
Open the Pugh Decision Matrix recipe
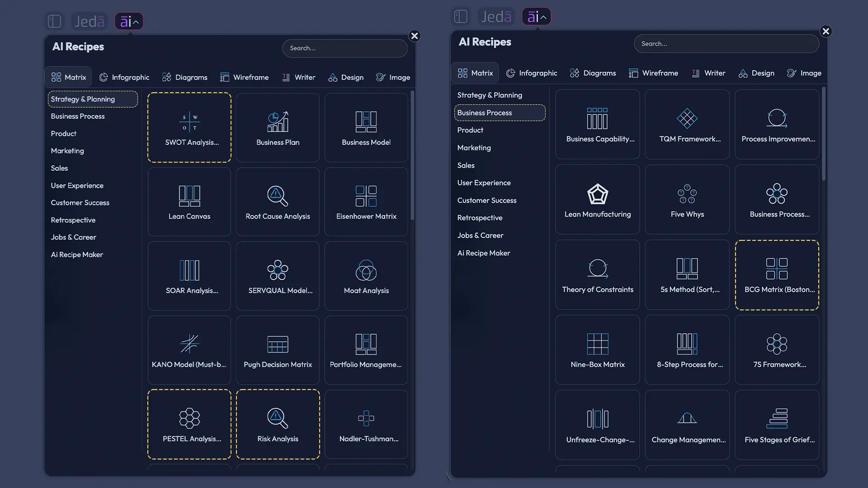point(278,350)
